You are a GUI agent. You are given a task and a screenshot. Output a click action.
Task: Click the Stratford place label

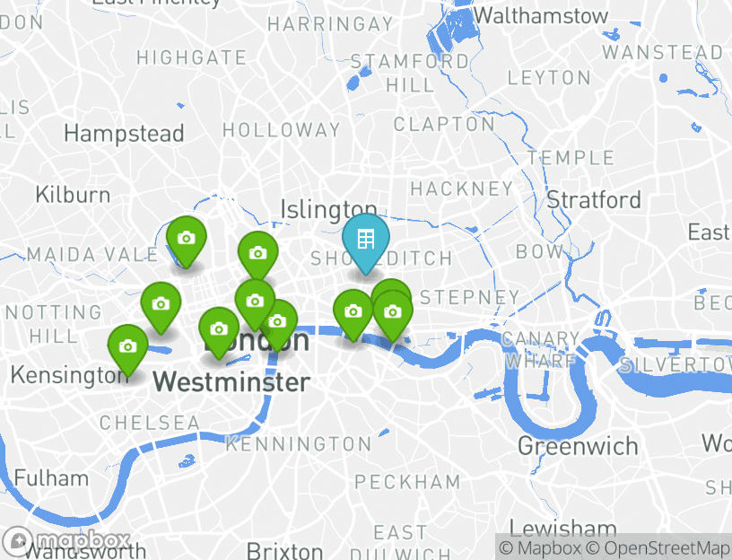point(594,200)
